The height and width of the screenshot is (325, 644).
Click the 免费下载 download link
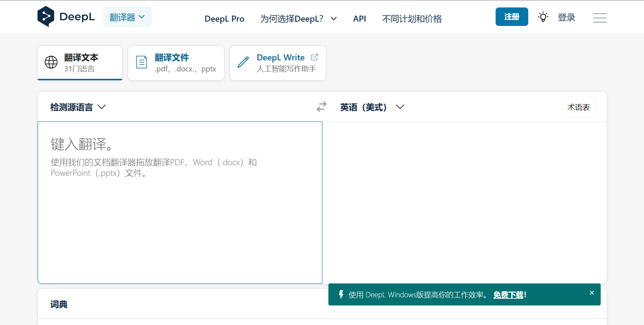coord(508,295)
